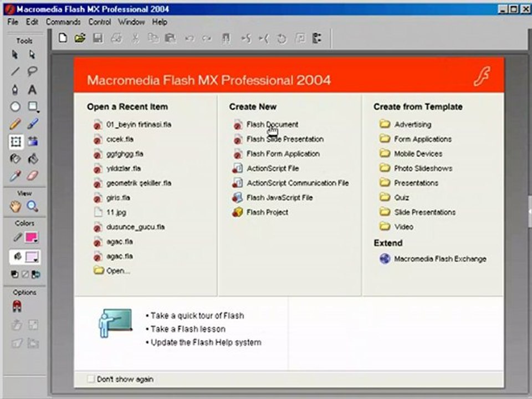Check the Don't show again box
Image resolution: width=532 pixels, height=399 pixels.
(90, 378)
